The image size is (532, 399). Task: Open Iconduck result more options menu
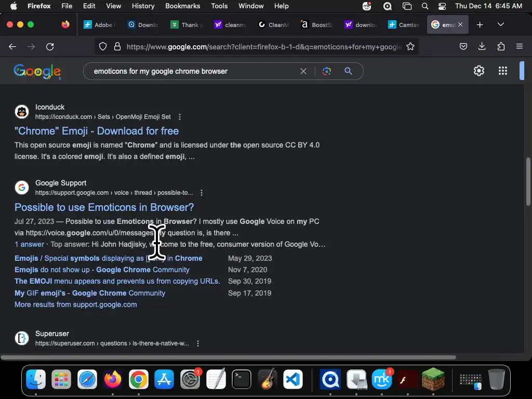179,117
